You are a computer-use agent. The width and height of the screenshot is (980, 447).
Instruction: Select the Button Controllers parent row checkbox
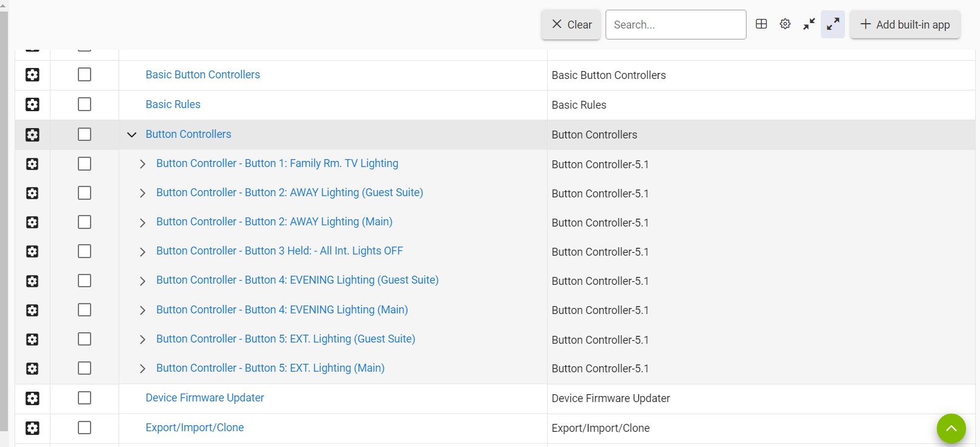pyautogui.click(x=85, y=134)
